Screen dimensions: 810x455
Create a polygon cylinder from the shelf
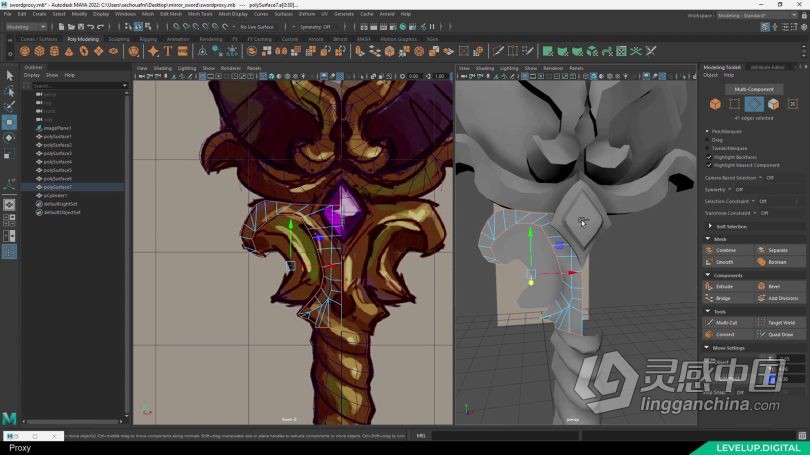point(54,51)
